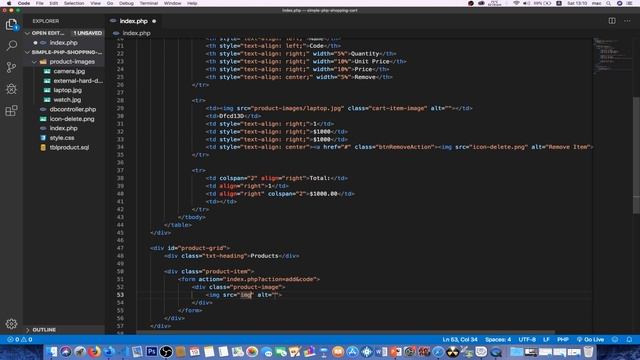Select index.php under Open Editors
The width and height of the screenshot is (640, 360).
pos(63,42)
